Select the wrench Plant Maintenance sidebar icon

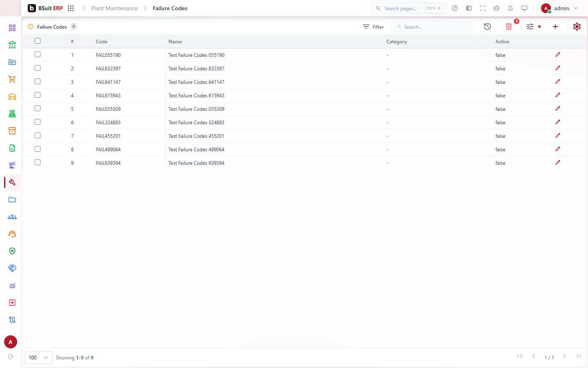12,182
